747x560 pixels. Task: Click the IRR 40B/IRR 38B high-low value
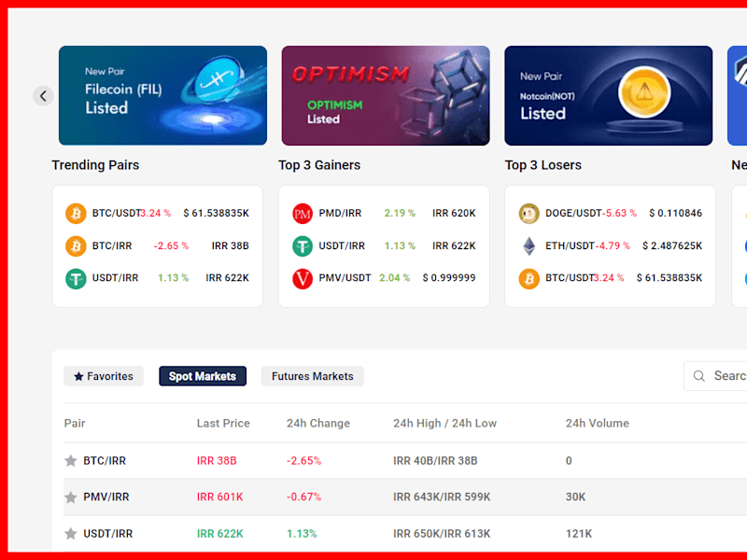(x=435, y=460)
